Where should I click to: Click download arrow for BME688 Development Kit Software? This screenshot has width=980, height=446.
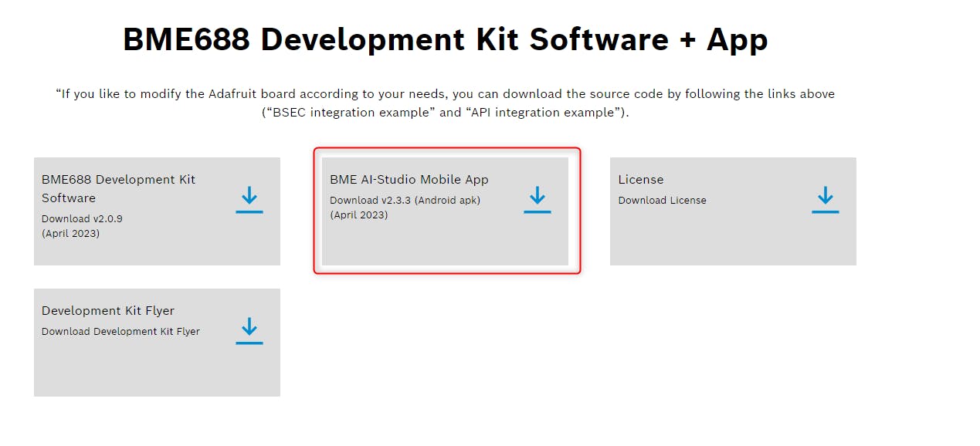pos(249,199)
